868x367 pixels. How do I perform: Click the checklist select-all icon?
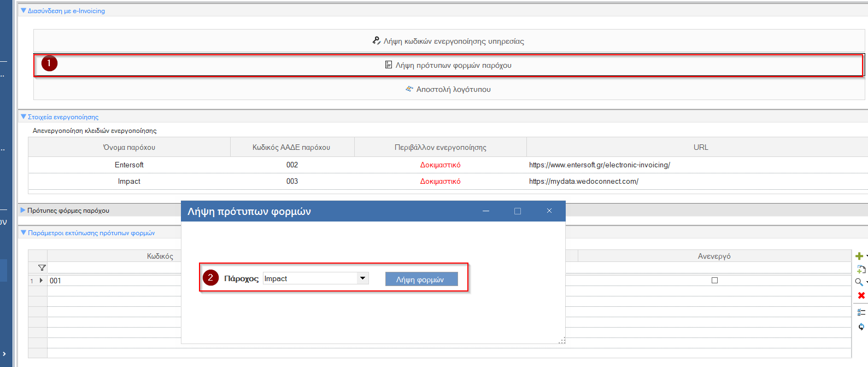pyautogui.click(x=861, y=312)
